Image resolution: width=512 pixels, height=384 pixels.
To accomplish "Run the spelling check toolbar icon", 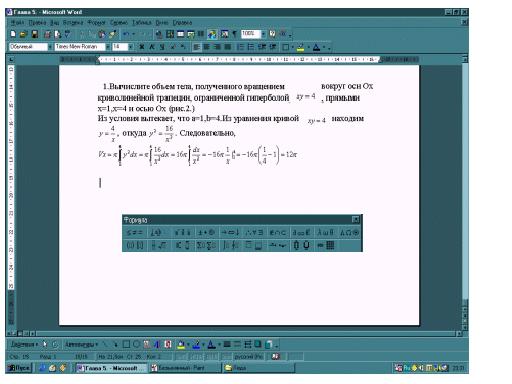I will 68,34.
